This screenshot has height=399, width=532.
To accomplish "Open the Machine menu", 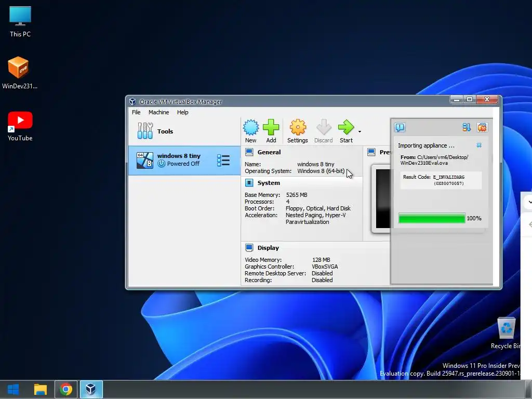I will coord(158,112).
